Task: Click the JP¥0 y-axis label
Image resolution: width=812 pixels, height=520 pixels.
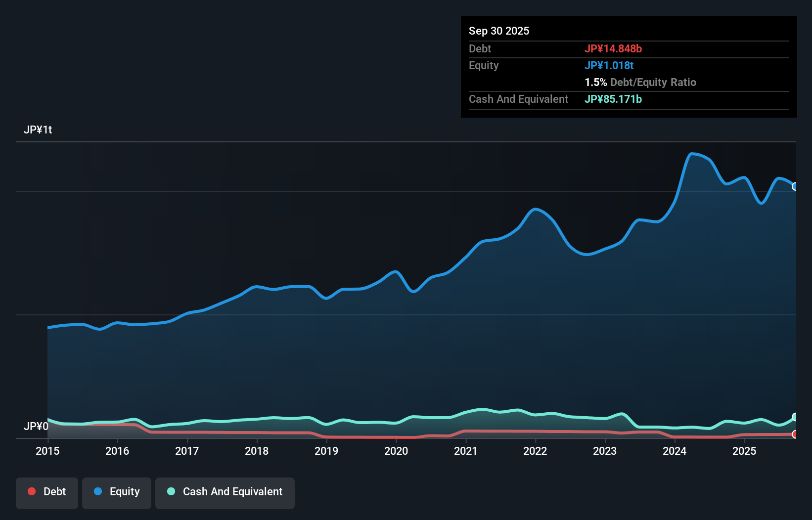Action: [x=36, y=426]
